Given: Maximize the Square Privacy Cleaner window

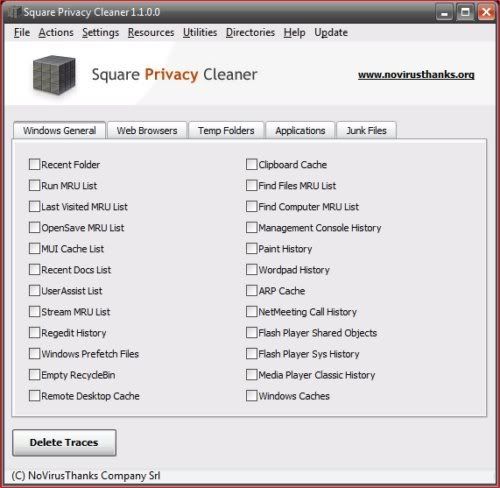Looking at the screenshot, I should tap(465, 13).
